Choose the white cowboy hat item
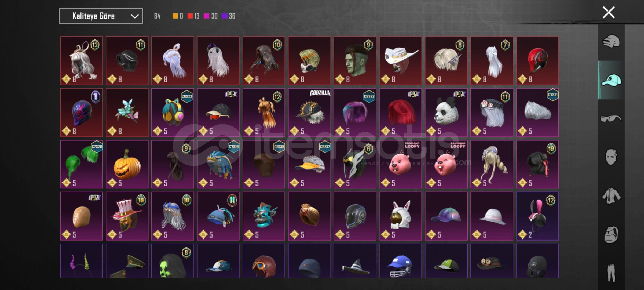 [x=401, y=61]
